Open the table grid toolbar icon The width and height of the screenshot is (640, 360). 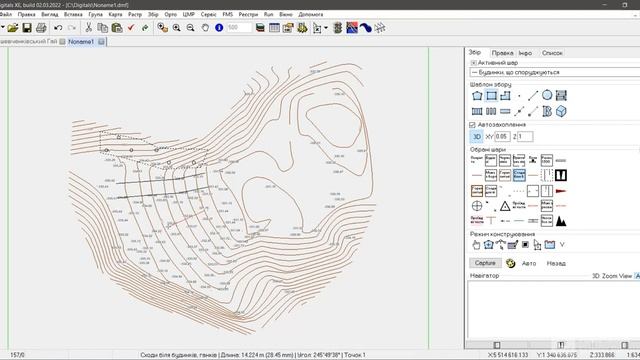click(x=274, y=28)
